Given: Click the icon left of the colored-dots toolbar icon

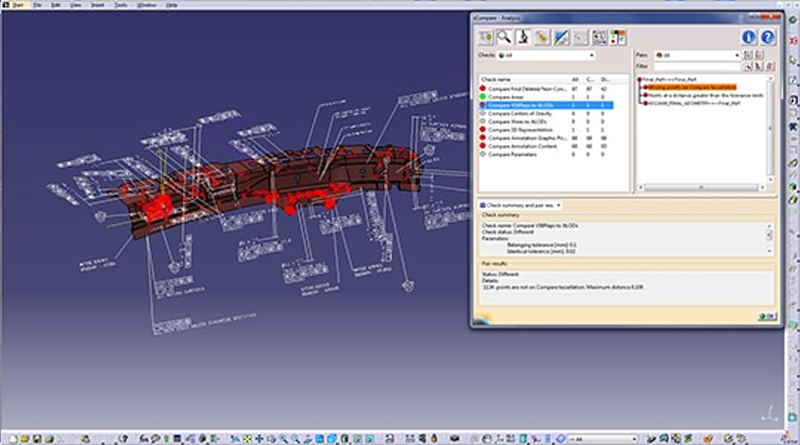Looking at the screenshot, I should click(599, 37).
